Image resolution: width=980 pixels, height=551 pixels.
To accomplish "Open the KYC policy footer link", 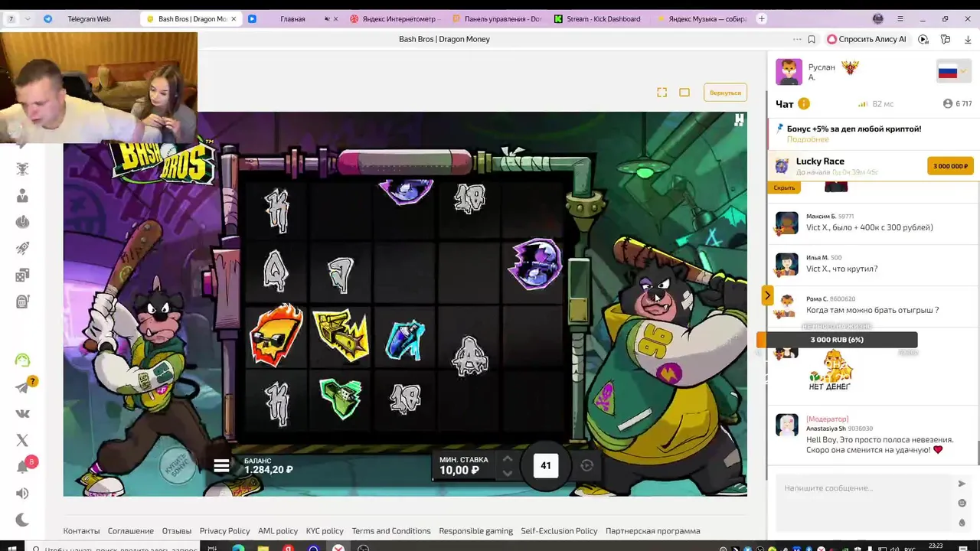I will (x=325, y=531).
